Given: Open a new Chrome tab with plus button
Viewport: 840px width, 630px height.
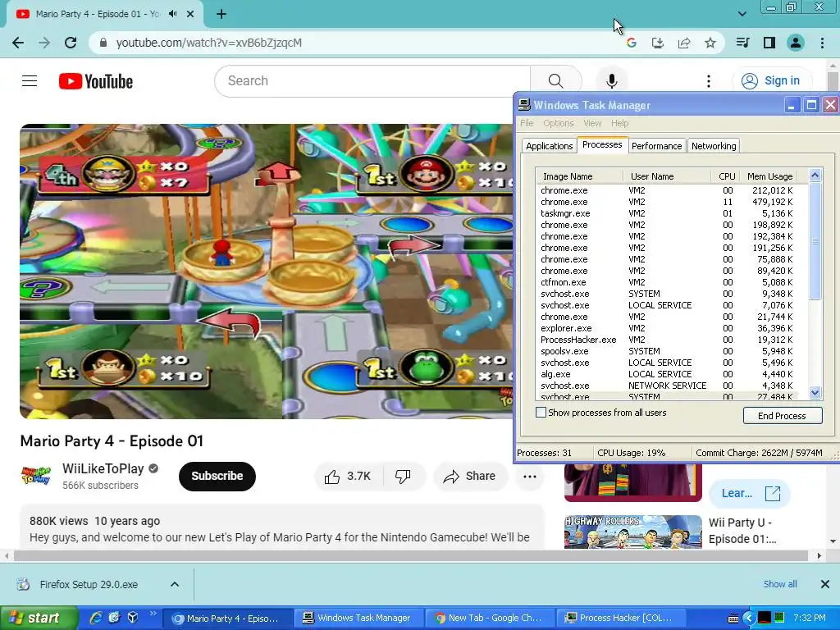Looking at the screenshot, I should coord(221,14).
